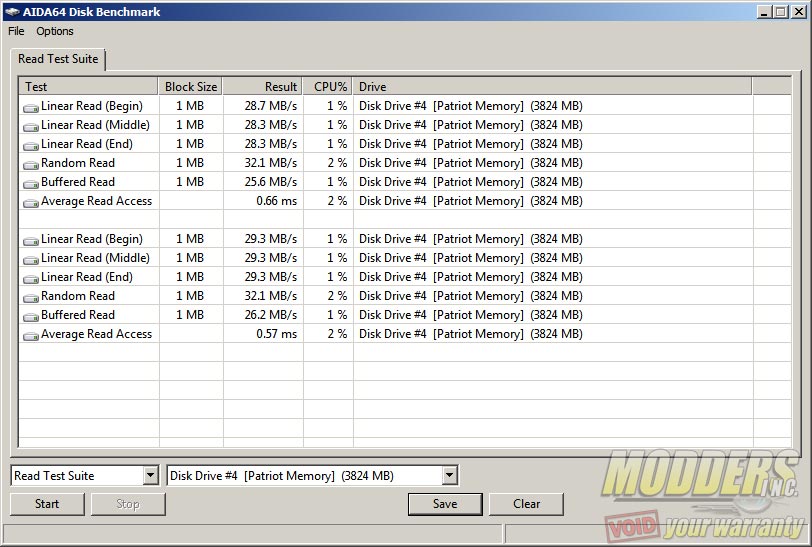The height and width of the screenshot is (547, 812).
Task: Click drive icon of 26.2 MB/s Buffered Read
Action: (x=31, y=317)
